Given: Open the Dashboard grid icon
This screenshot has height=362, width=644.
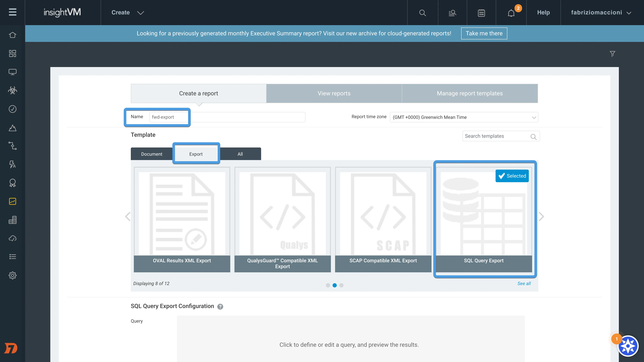Looking at the screenshot, I should pos(13,53).
